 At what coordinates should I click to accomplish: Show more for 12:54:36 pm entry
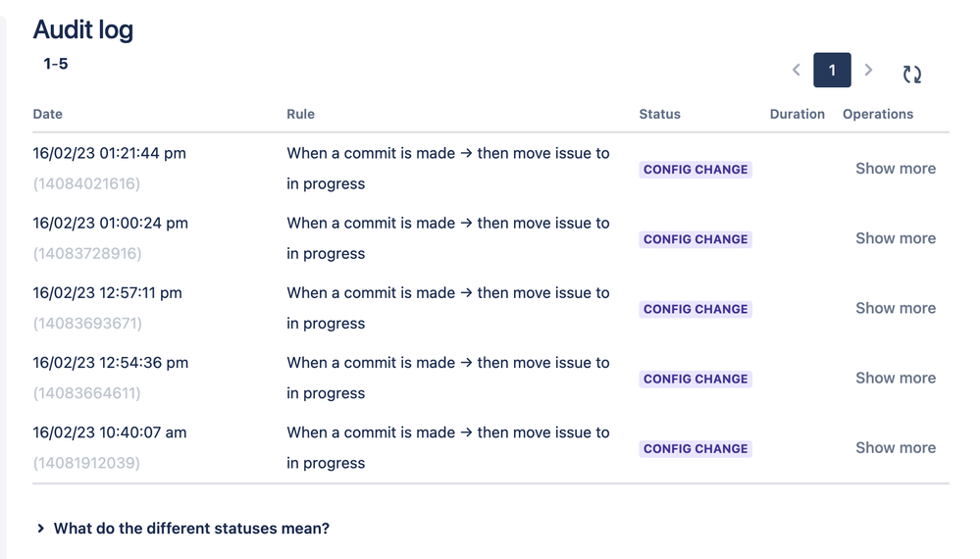click(x=895, y=379)
